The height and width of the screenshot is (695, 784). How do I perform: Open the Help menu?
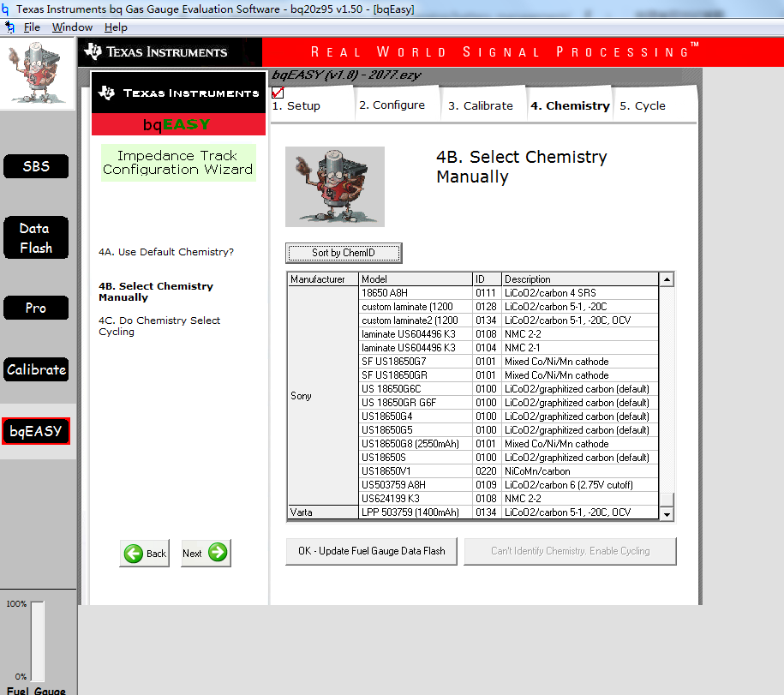point(116,27)
